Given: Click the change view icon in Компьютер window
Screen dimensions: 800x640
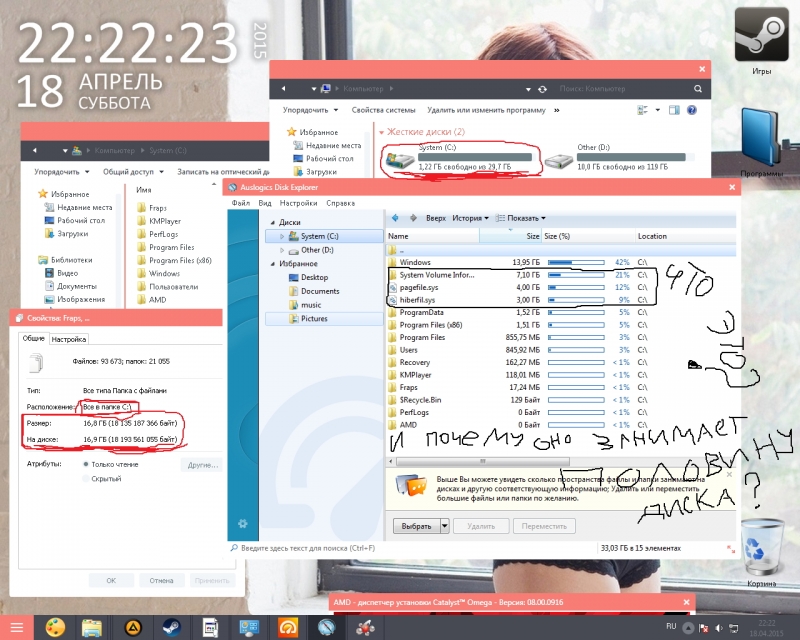Looking at the screenshot, I should (x=643, y=110).
